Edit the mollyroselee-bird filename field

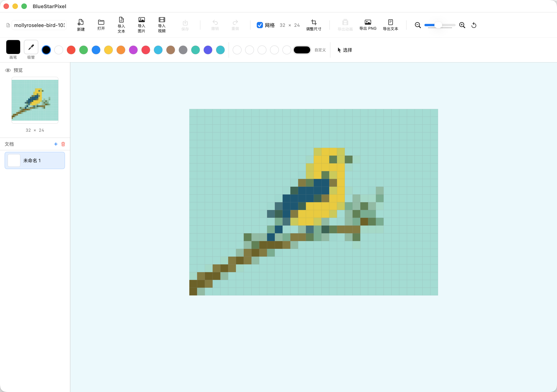pyautogui.click(x=39, y=25)
